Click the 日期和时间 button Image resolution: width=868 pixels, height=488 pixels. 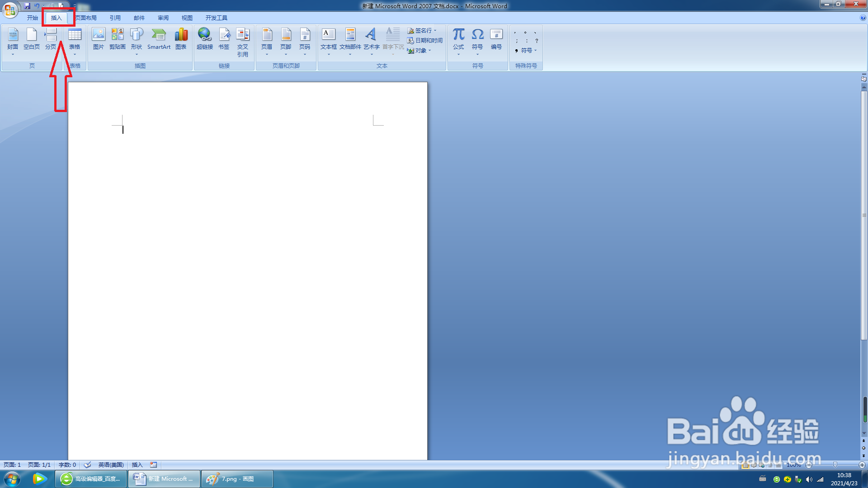click(x=425, y=41)
